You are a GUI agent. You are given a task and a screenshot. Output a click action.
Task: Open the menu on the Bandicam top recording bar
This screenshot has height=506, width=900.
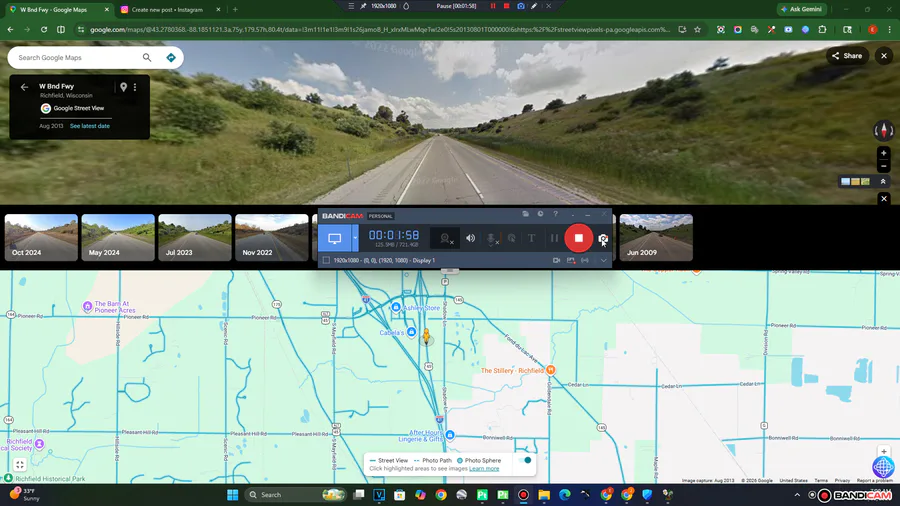351,6
